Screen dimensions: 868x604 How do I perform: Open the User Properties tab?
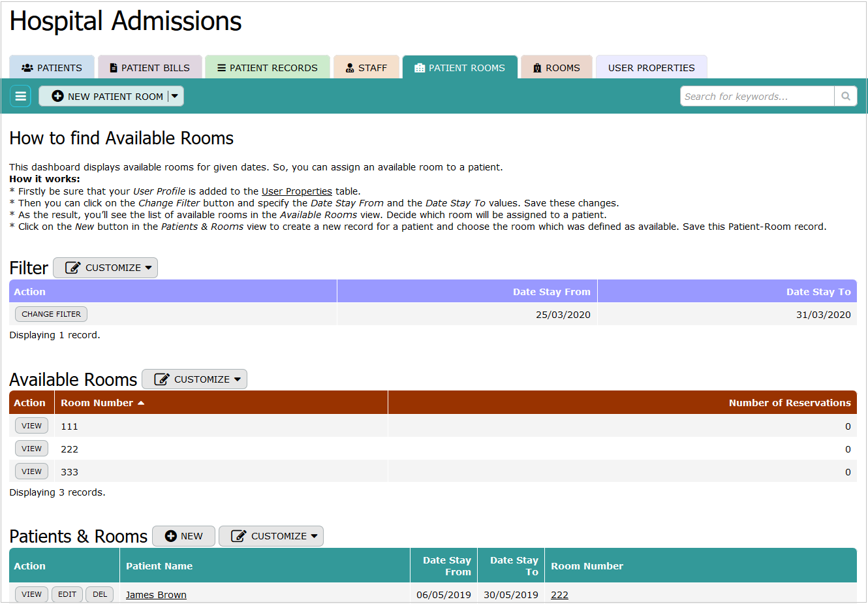(x=651, y=67)
